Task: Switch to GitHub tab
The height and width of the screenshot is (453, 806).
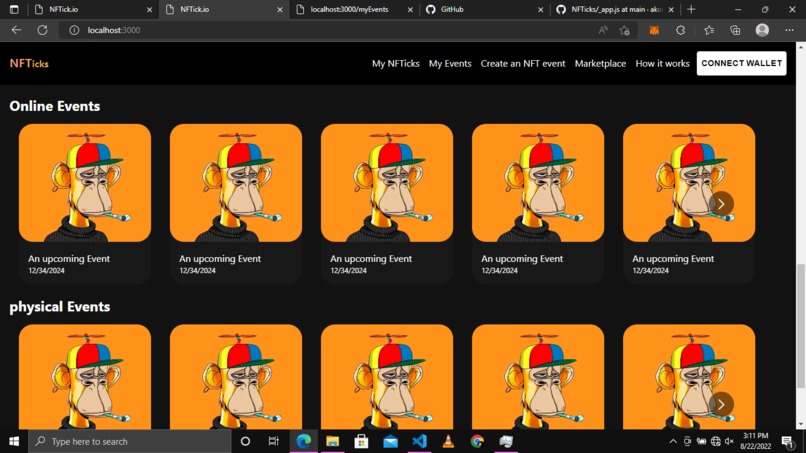Action: (484, 9)
